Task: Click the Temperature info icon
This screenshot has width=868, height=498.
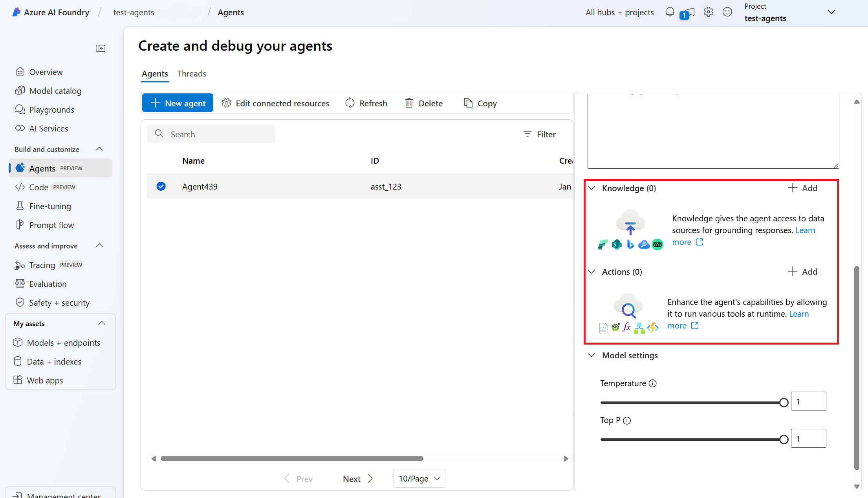Action: [653, 383]
